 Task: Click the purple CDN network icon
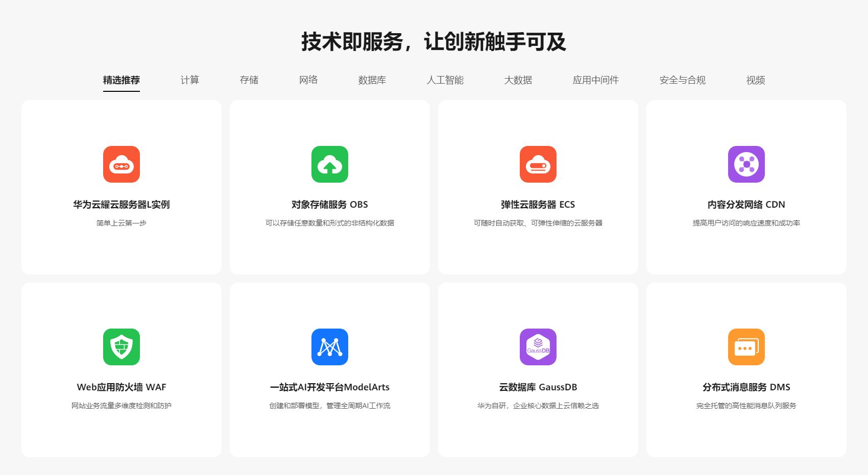746,164
